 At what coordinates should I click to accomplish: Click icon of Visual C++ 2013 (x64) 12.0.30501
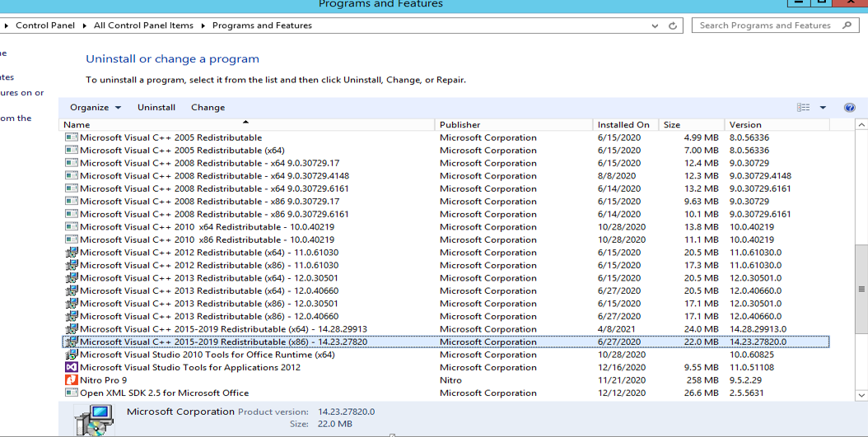72,277
